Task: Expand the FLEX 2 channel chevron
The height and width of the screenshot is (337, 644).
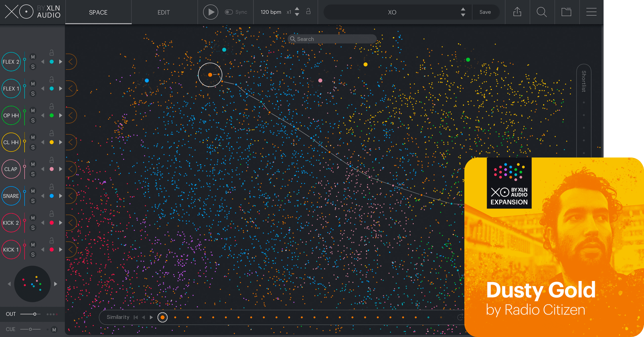Action: 71,62
